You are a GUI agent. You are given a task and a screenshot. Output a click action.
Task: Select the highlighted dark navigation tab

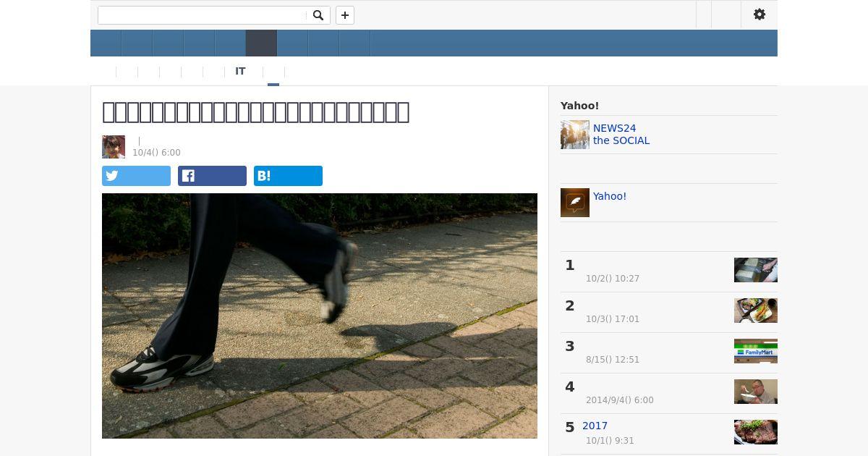coord(261,43)
